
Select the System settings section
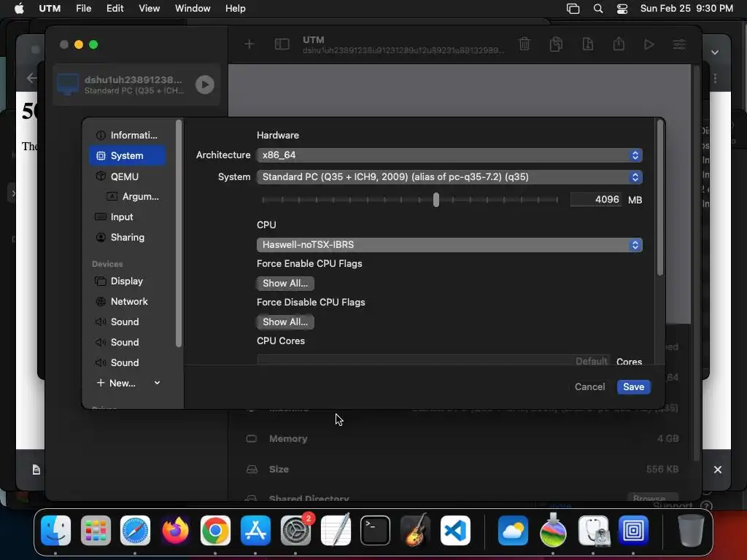pyautogui.click(x=127, y=156)
